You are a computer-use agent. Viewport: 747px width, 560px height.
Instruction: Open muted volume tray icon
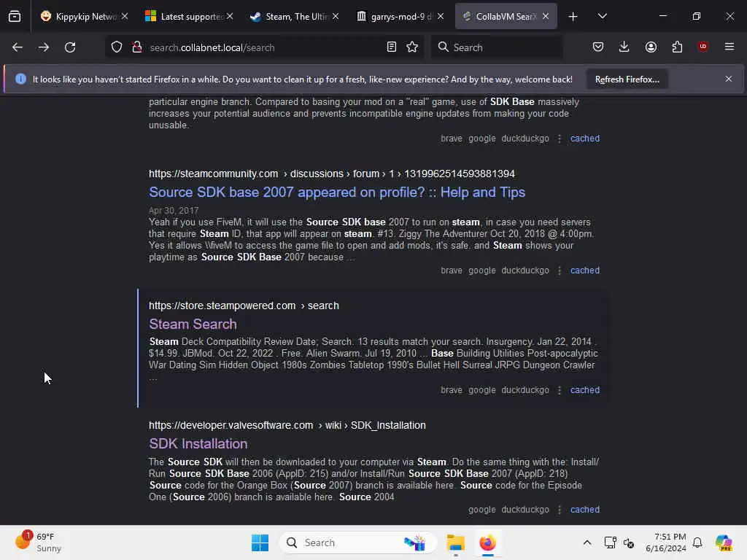click(x=629, y=542)
